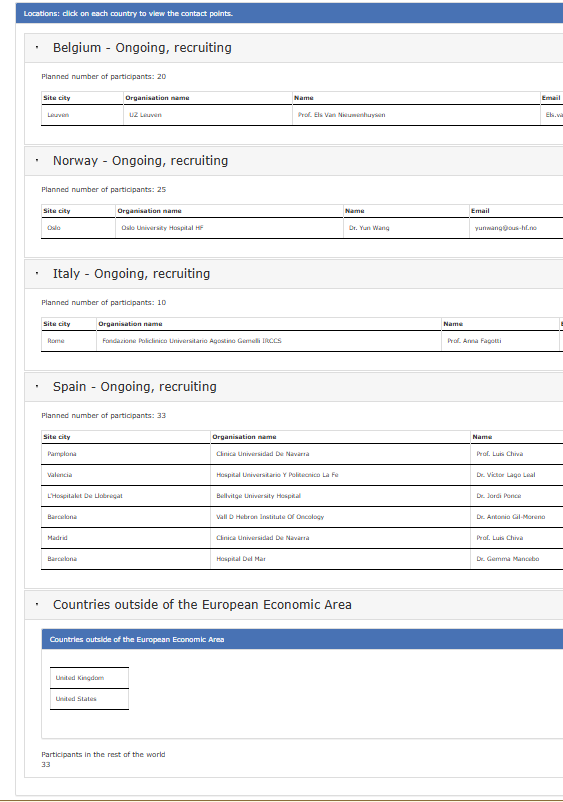Collapse the Italy section arrow
Screen dimensions: 563x802
pos(37,274)
